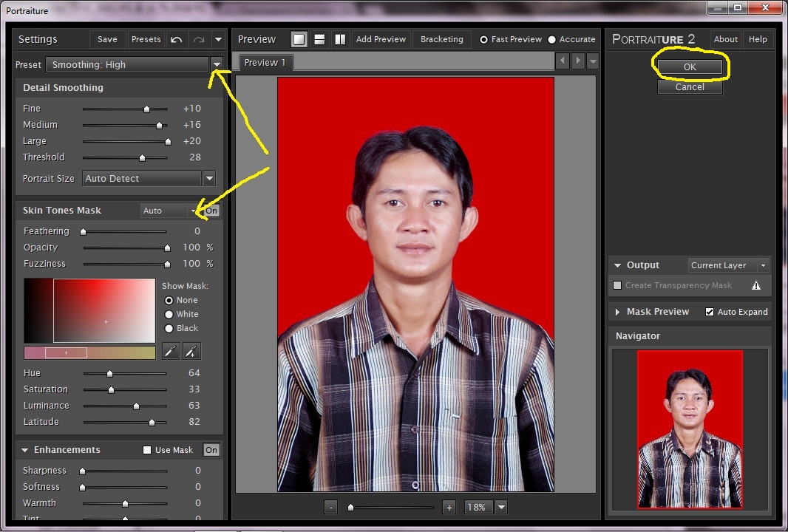Undo the last settings change

pos(177,39)
